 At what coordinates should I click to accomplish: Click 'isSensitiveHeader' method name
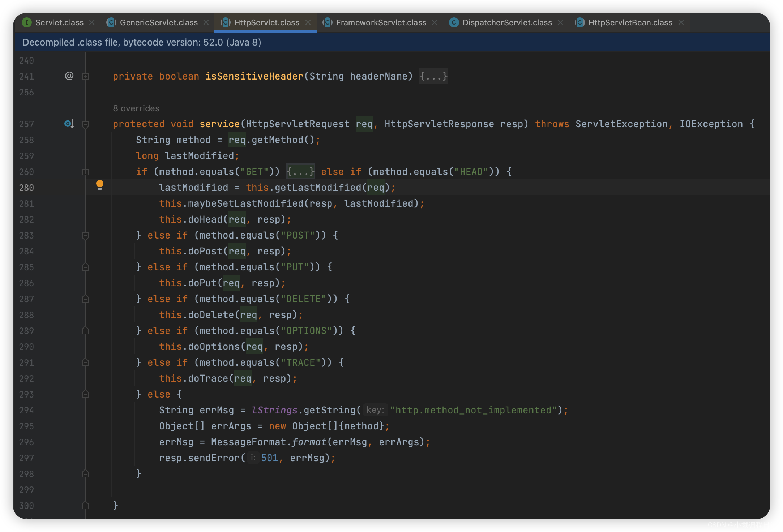(254, 76)
